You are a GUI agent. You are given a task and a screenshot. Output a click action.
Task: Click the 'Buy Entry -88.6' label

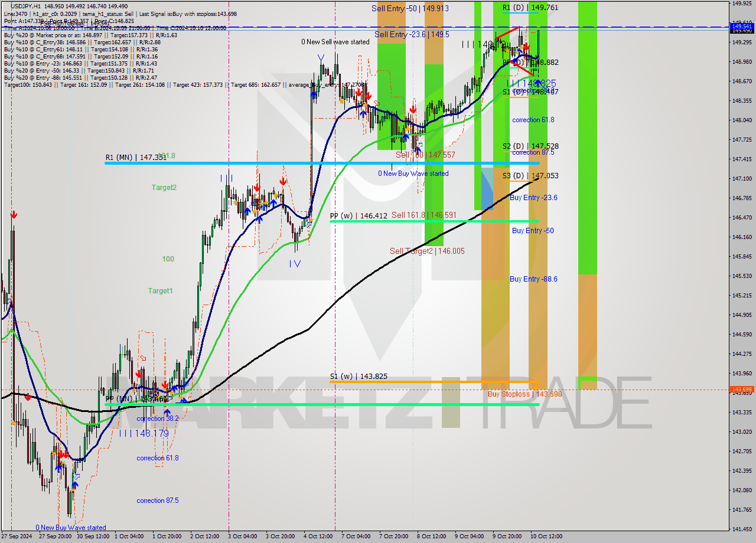(534, 279)
